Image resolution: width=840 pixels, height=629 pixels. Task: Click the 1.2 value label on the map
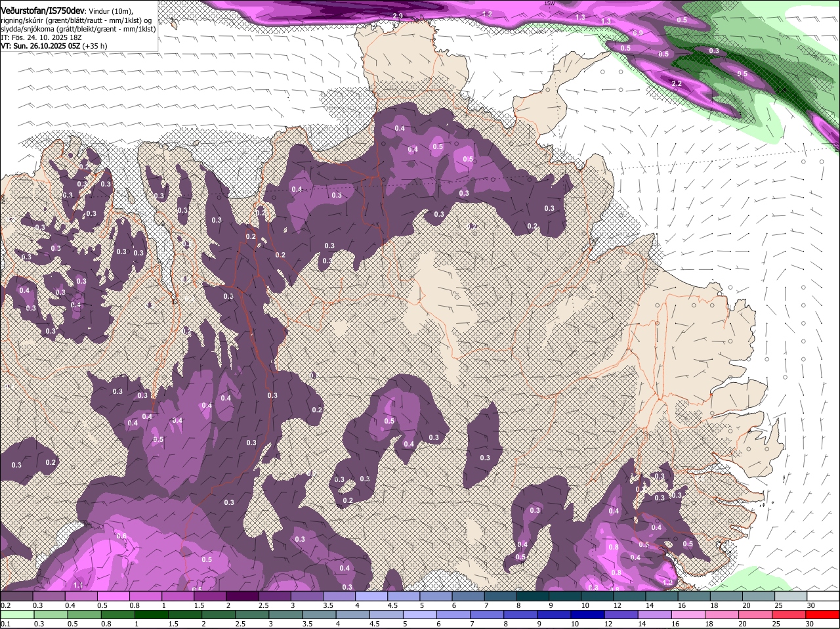[x=487, y=14]
